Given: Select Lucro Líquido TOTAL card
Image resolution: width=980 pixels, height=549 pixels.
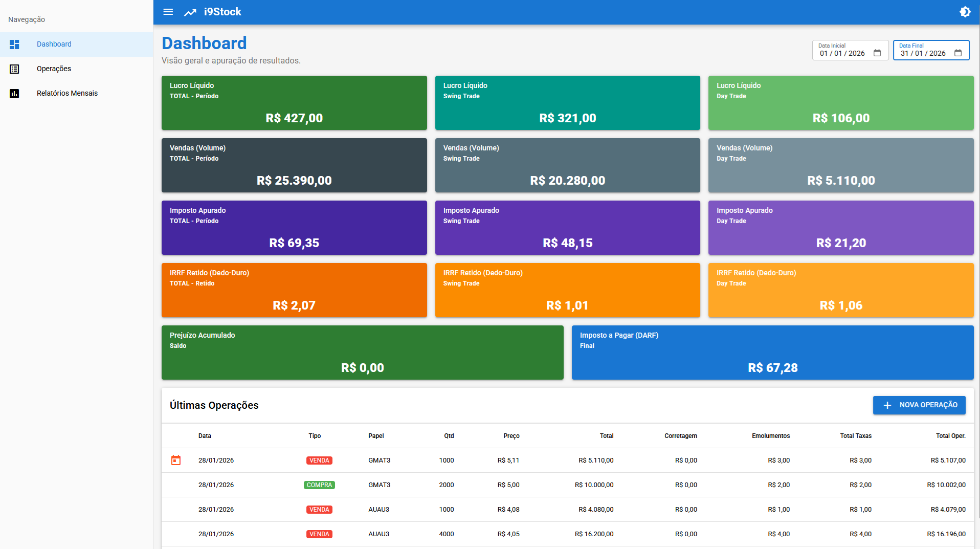Looking at the screenshot, I should 294,103.
